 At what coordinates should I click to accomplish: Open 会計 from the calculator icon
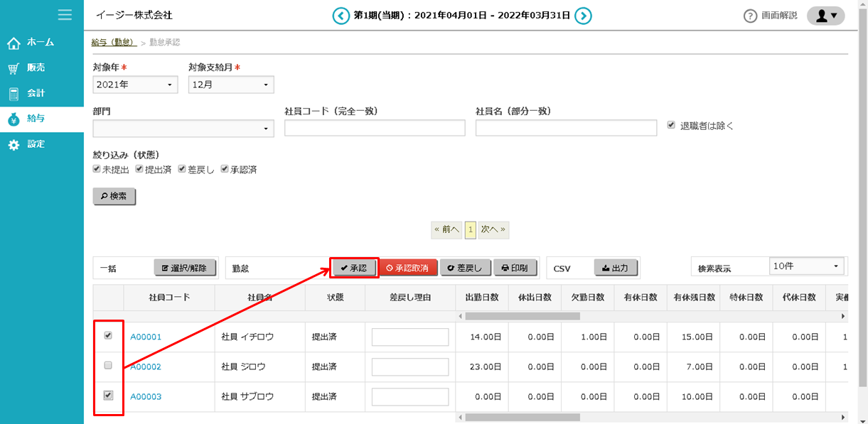(x=14, y=94)
